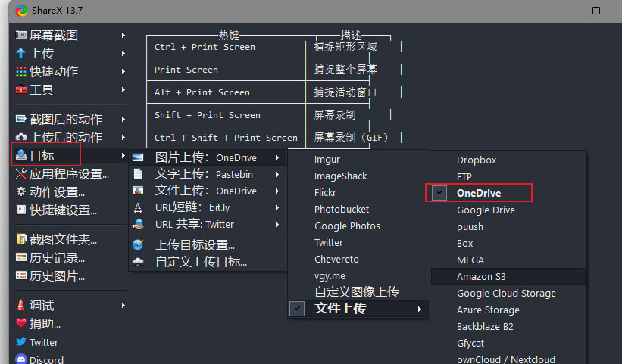Viewport: 622px width, 364px height.
Task: Click the 截图后的动作 icon
Action: [x=21, y=118]
